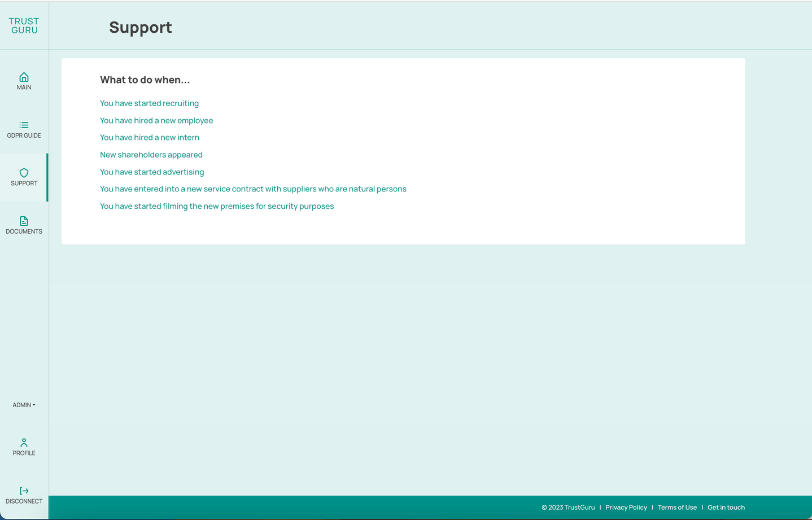Click the GDPR GUIDE sidebar label
812x520 pixels.
pos(24,136)
